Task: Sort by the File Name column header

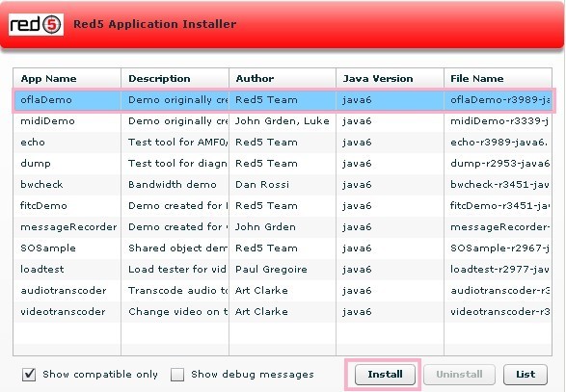Action: [x=498, y=78]
